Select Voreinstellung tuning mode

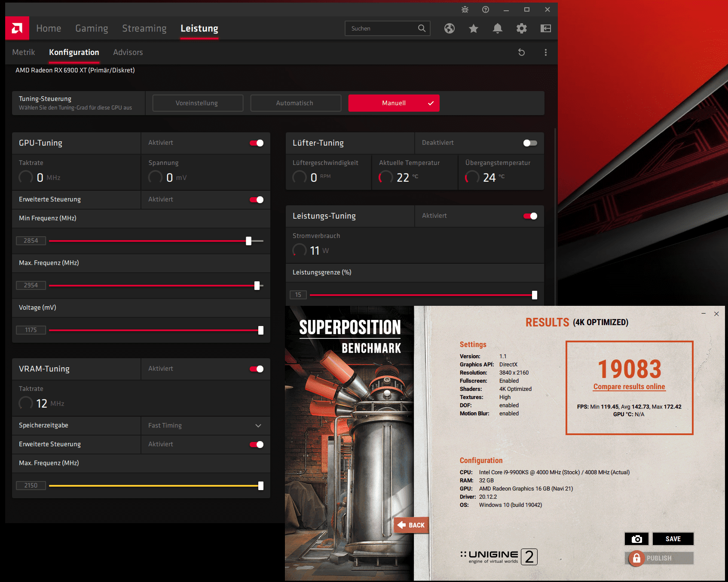[x=198, y=103]
